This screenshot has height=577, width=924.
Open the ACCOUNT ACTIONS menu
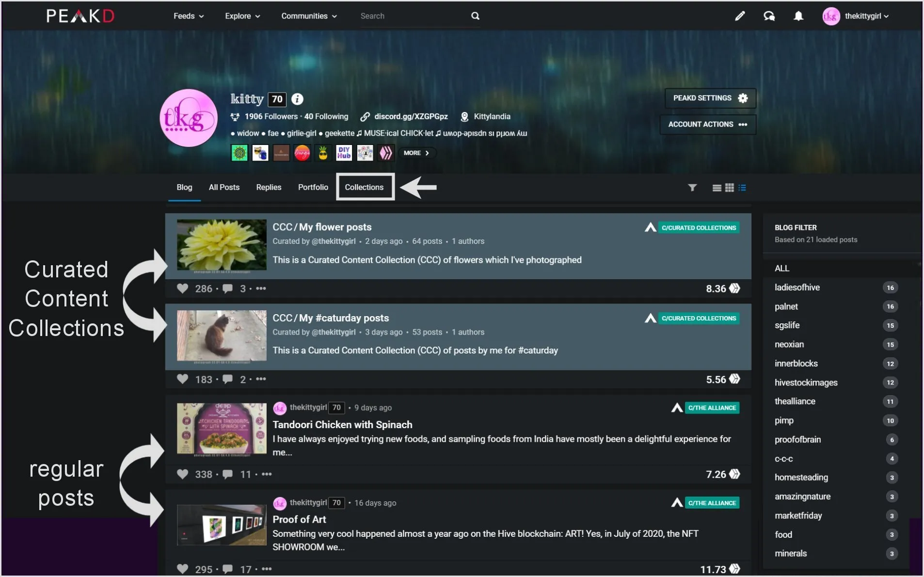[708, 124]
